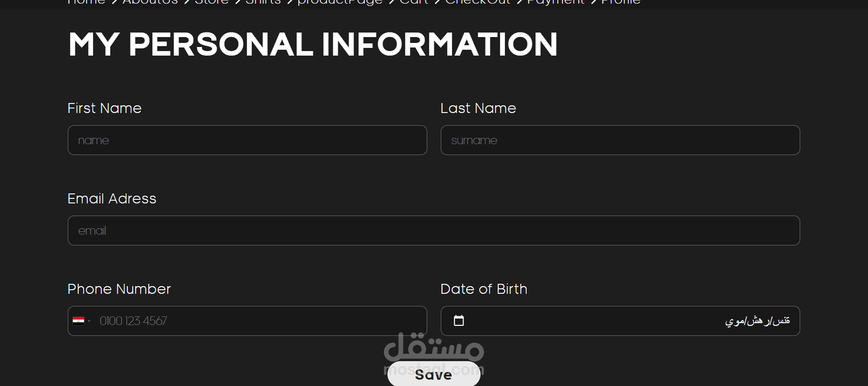868x386 pixels.
Task: Click the Email Adress label
Action: click(112, 199)
